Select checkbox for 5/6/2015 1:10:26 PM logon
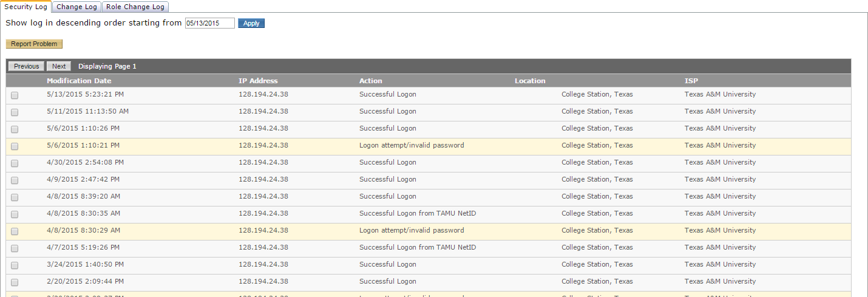This screenshot has height=297, width=868. pos(15,129)
